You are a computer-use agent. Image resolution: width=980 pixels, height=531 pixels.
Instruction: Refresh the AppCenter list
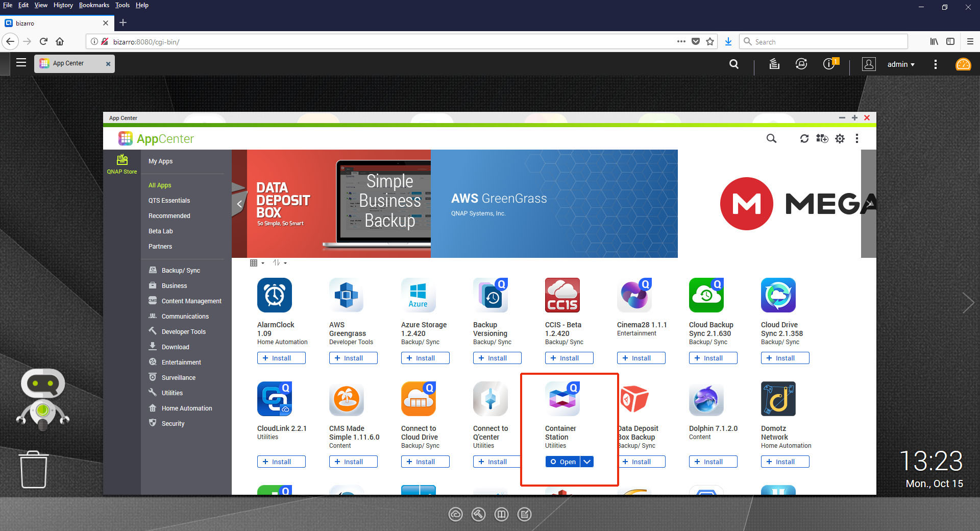pos(804,138)
